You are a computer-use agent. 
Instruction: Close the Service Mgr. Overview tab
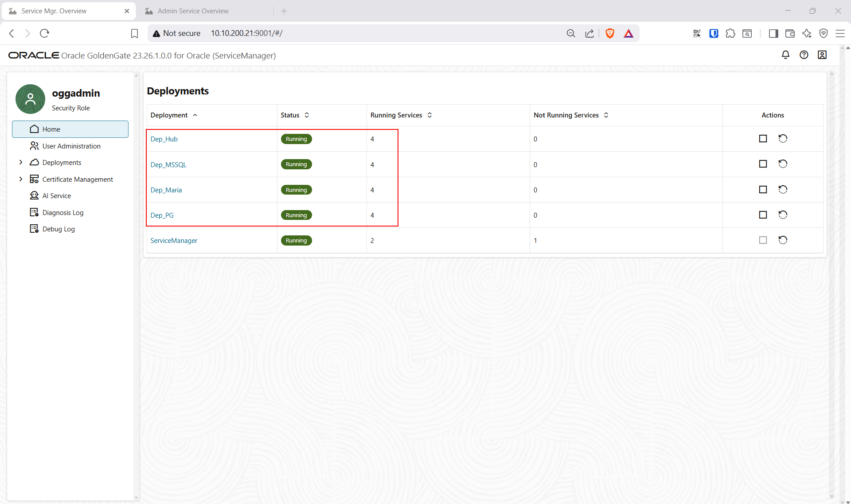(127, 11)
